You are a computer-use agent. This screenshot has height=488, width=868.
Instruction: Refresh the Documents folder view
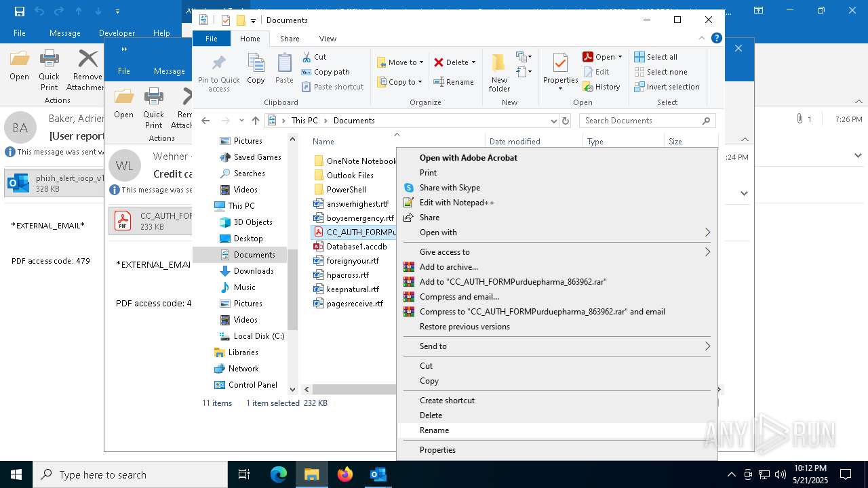[x=566, y=121]
